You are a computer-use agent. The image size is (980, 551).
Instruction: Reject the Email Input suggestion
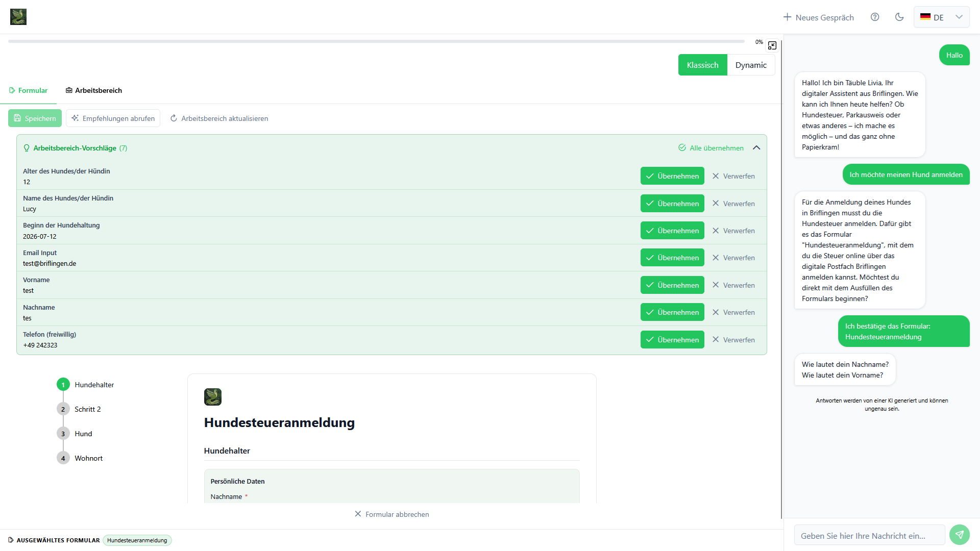(x=733, y=258)
